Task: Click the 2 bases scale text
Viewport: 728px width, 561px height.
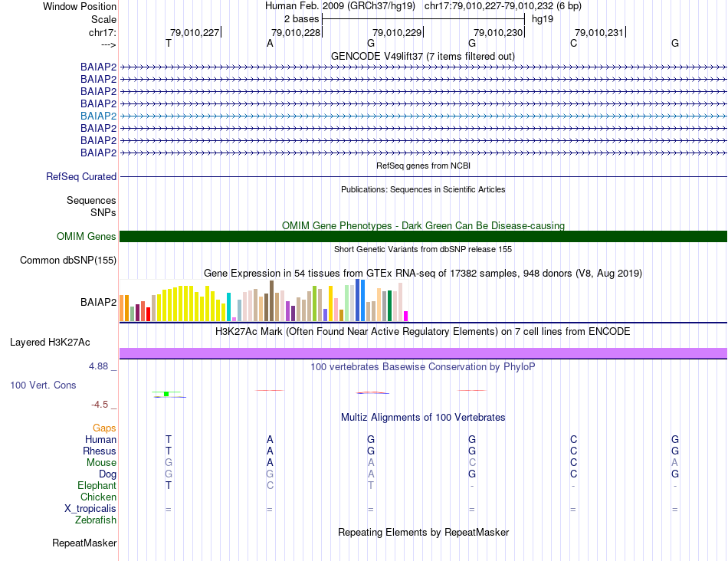Action: [x=301, y=19]
